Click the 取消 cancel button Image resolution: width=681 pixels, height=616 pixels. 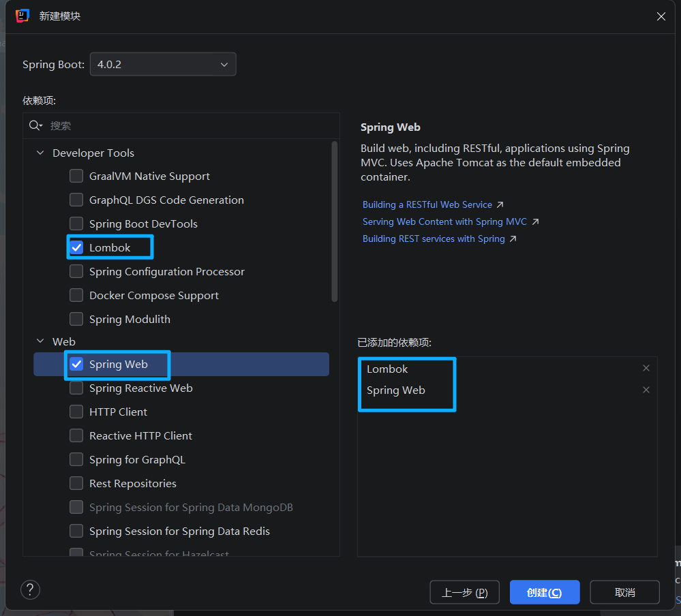[624, 593]
